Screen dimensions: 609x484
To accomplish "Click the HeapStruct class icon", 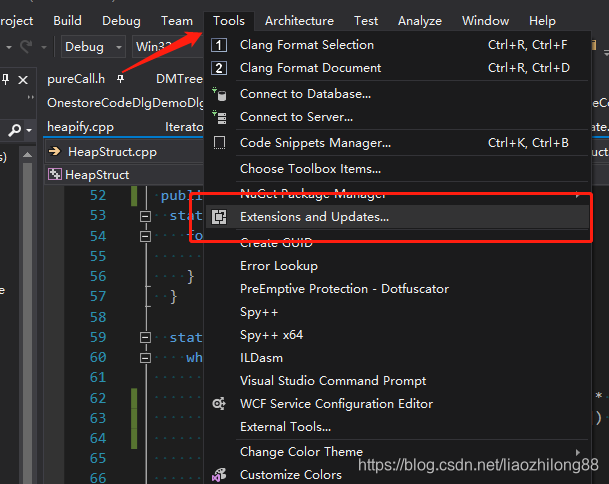I will tap(55, 174).
